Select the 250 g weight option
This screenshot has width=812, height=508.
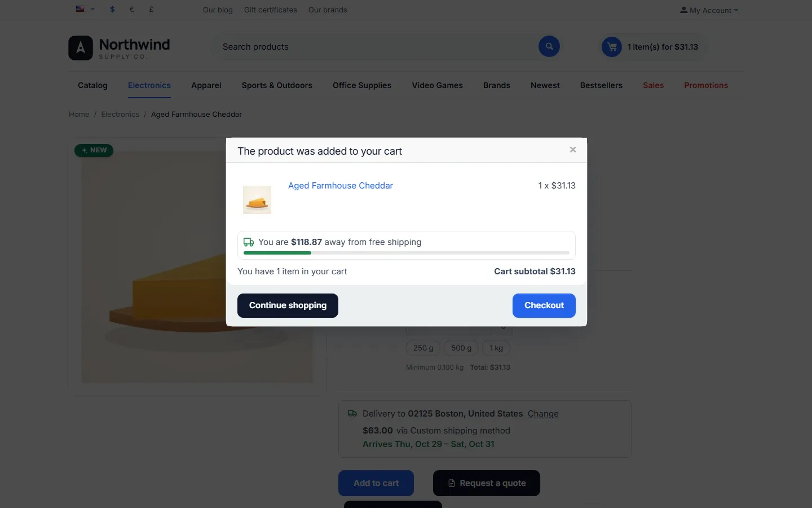pos(423,348)
